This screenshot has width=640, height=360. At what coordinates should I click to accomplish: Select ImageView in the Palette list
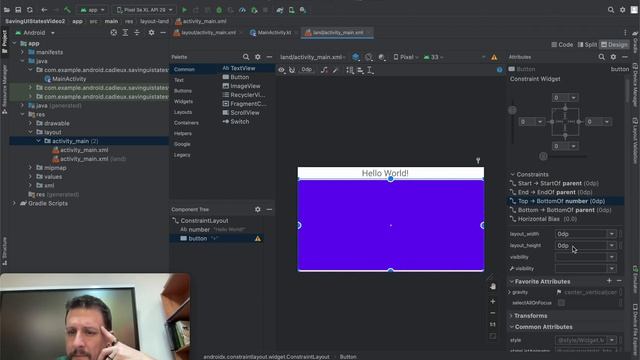[242, 86]
